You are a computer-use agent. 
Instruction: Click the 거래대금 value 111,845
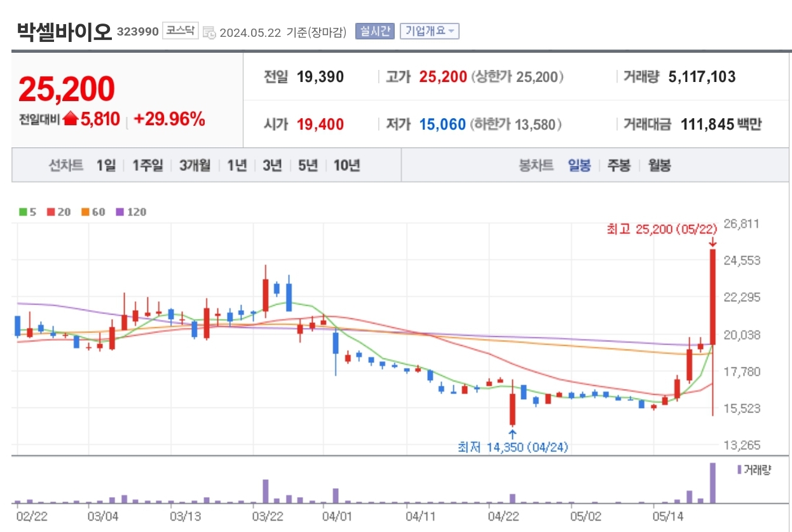(707, 125)
